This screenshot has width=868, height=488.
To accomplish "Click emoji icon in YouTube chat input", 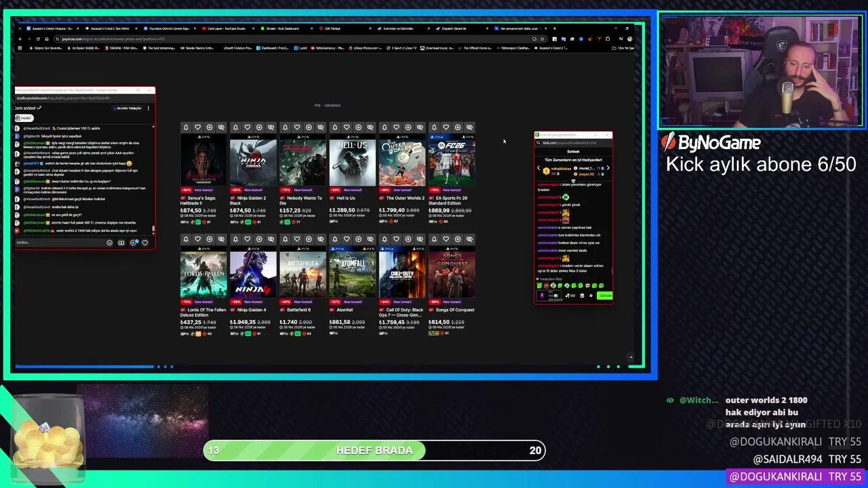I will [x=109, y=243].
